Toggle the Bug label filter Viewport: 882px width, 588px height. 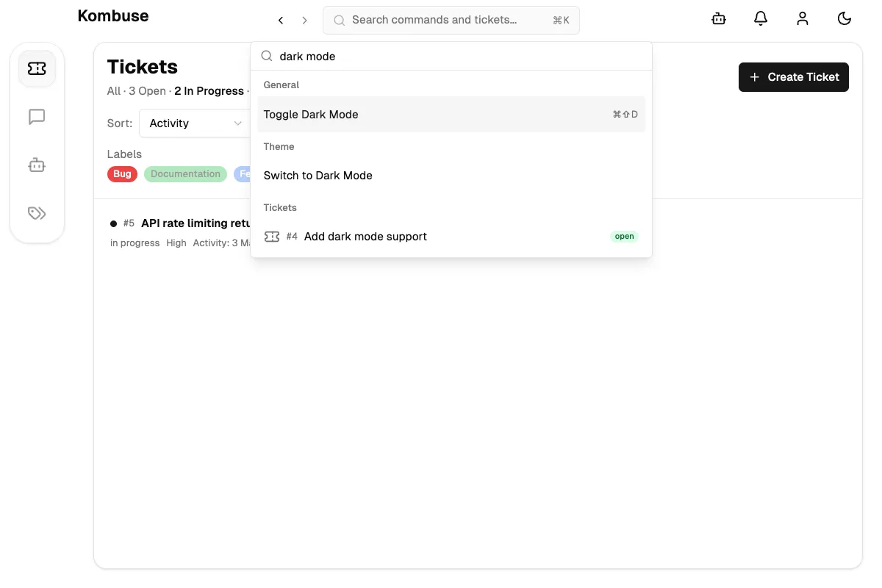click(122, 173)
